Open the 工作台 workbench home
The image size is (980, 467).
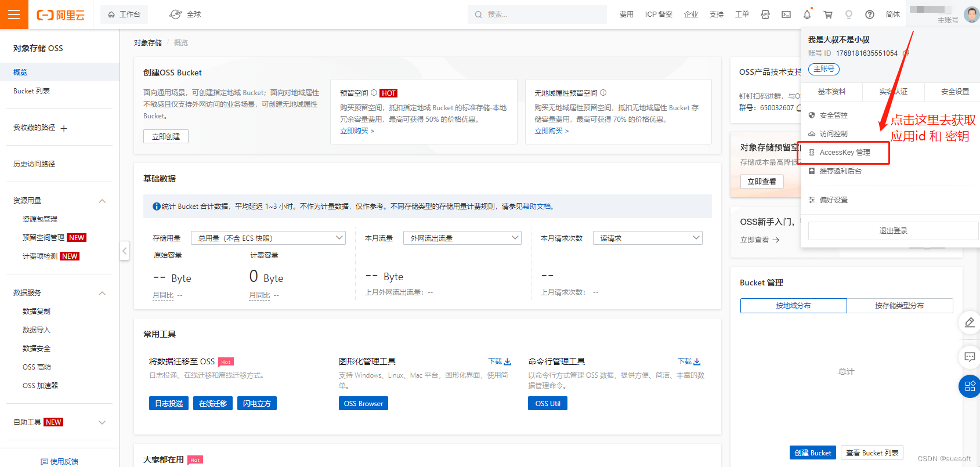point(124,15)
